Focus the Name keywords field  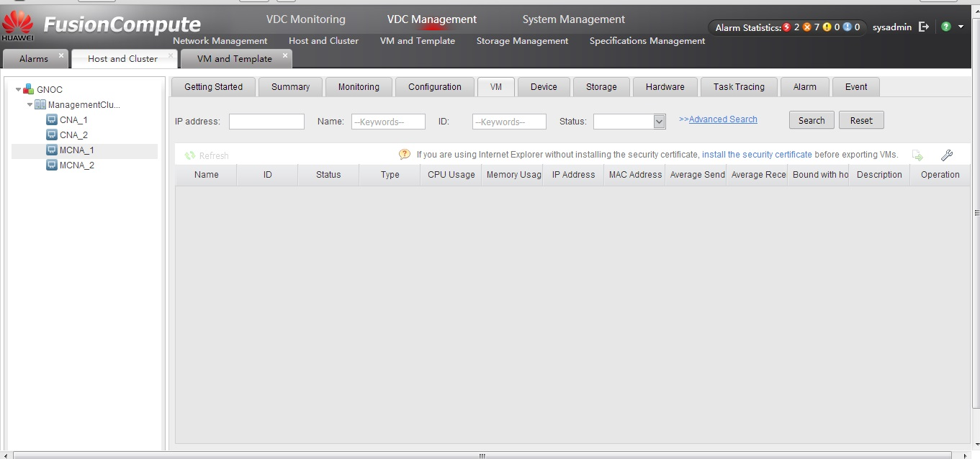pyautogui.click(x=388, y=122)
